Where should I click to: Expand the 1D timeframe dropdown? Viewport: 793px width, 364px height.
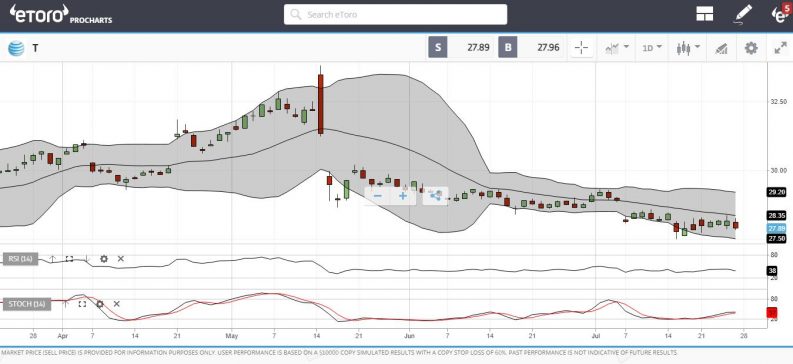point(652,48)
